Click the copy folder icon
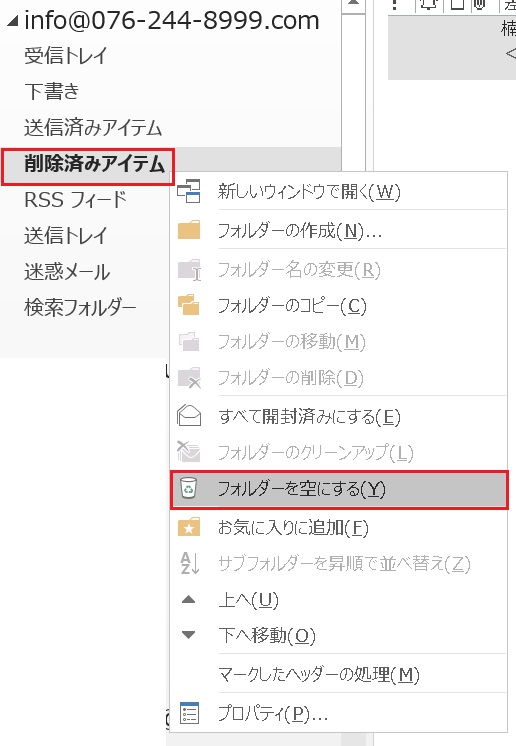Image resolution: width=516 pixels, height=746 pixels. click(x=189, y=305)
